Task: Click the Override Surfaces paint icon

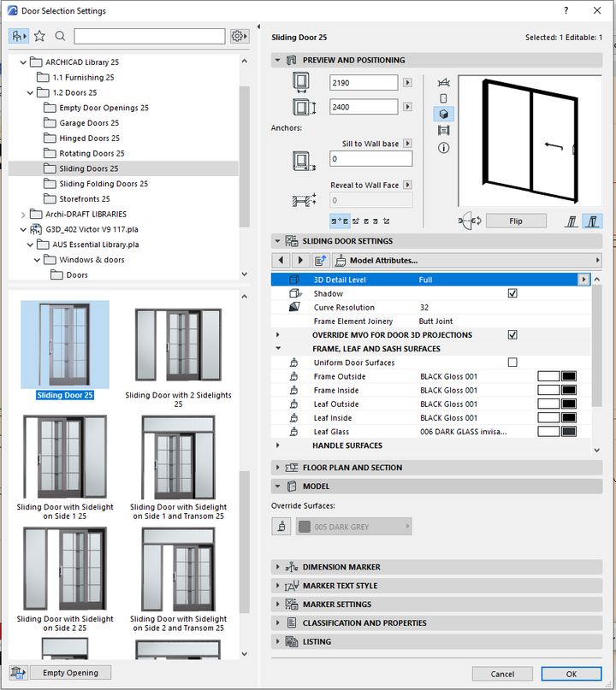Action: point(281,527)
